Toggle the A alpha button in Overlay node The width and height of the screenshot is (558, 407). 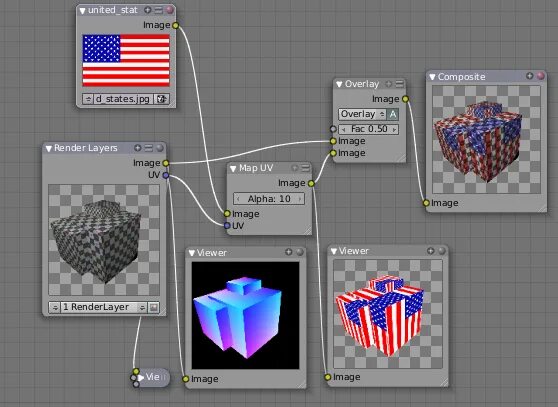(x=393, y=114)
